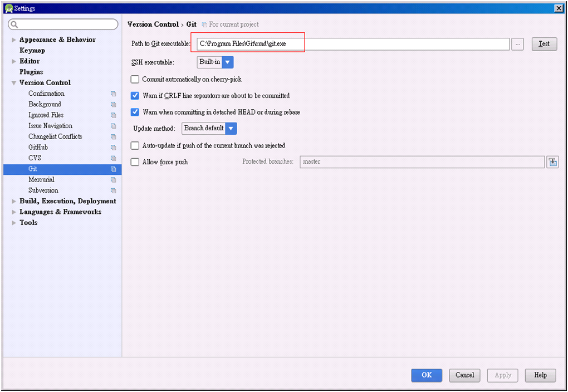Open the Update method Branch default dropdown
Viewport: 568px width, 392px height.
(x=209, y=128)
